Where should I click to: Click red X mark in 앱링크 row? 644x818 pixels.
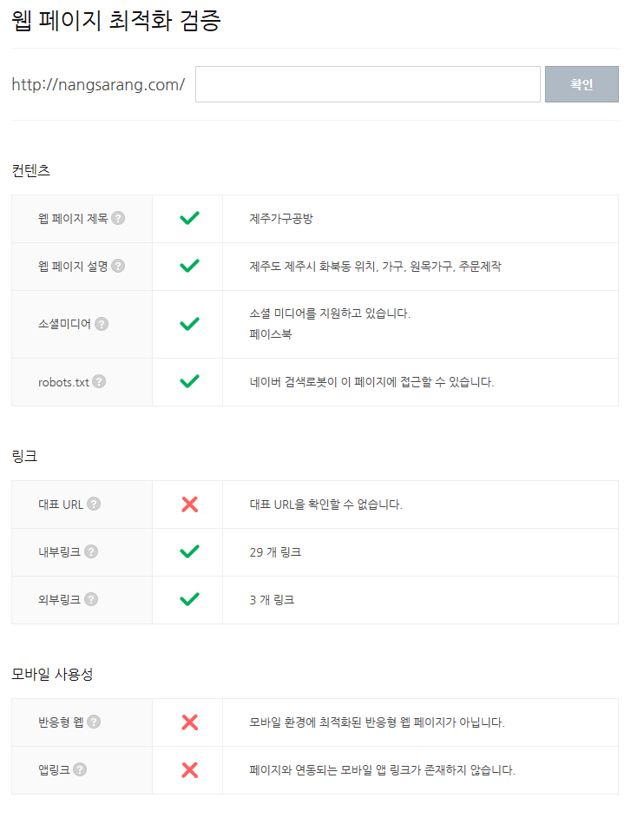coord(190,770)
